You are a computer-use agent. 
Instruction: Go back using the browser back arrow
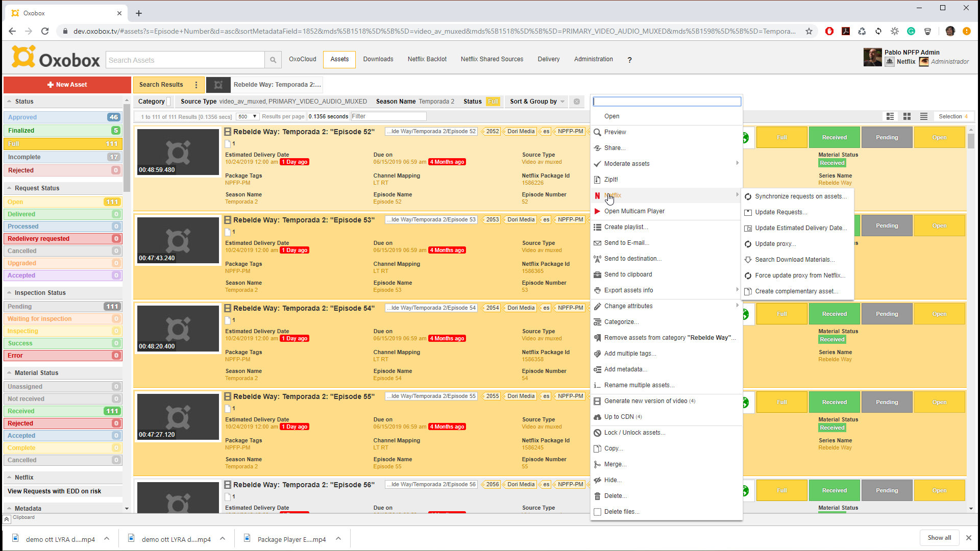pos(12,31)
